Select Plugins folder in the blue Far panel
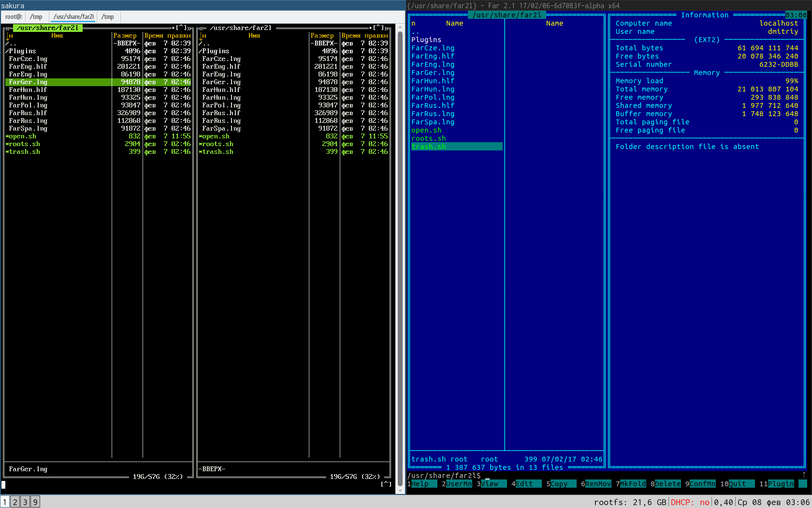 coord(426,40)
